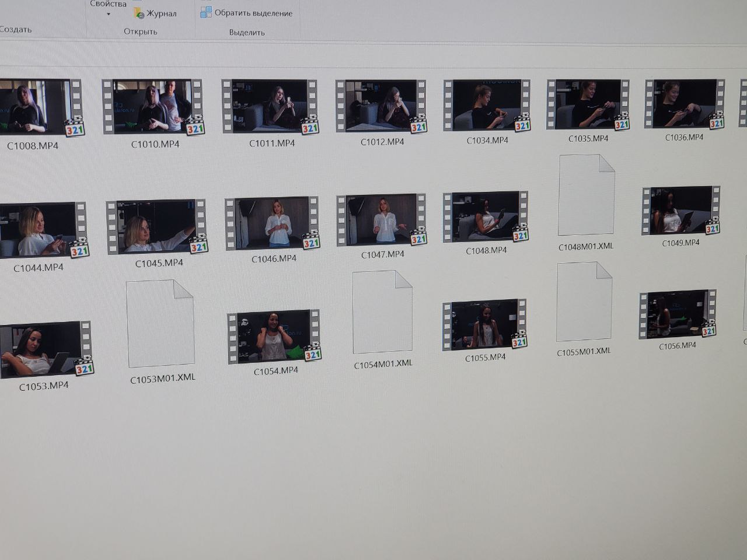This screenshot has height=560, width=747.
Task: Click the C1055M01.XML file name
Action: point(584,352)
